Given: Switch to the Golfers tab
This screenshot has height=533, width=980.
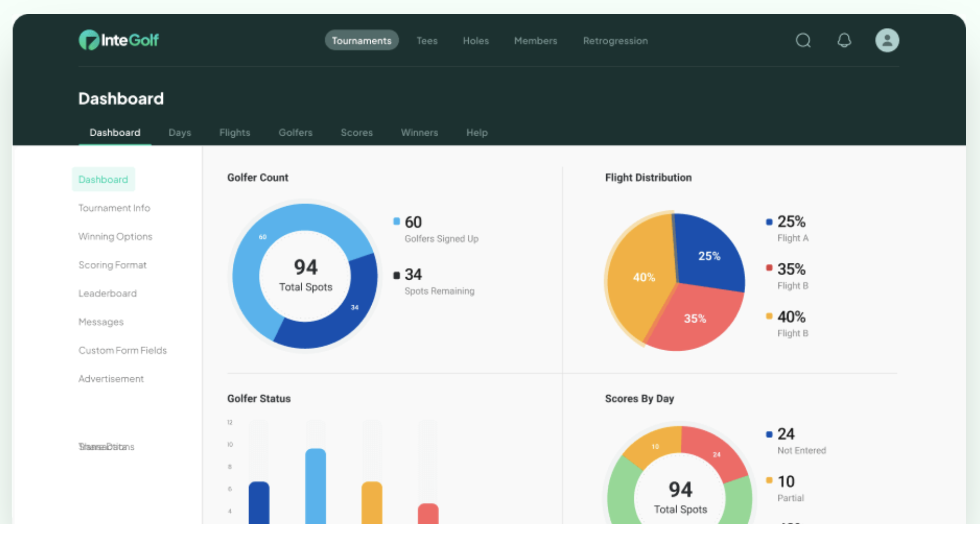Looking at the screenshot, I should 295,132.
